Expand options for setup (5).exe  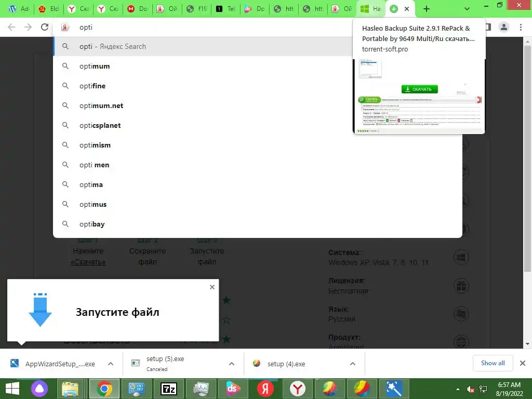[232, 364]
